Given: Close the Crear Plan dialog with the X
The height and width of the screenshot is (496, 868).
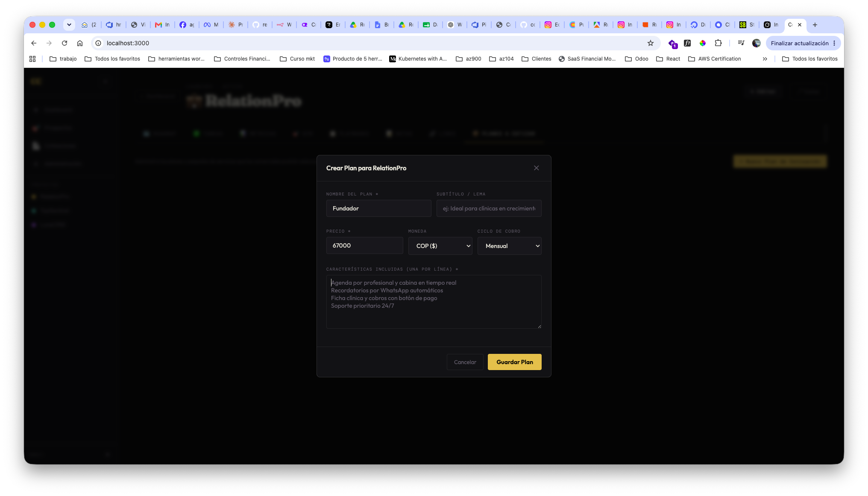Looking at the screenshot, I should [536, 168].
